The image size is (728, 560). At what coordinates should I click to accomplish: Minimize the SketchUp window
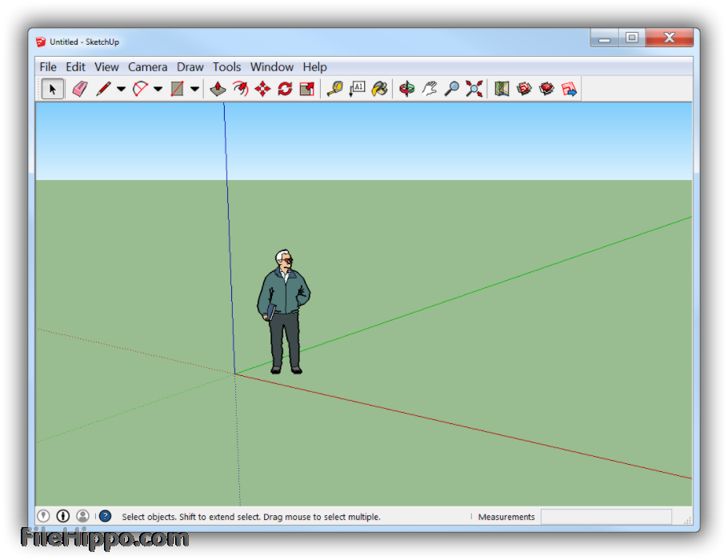pyautogui.click(x=604, y=38)
